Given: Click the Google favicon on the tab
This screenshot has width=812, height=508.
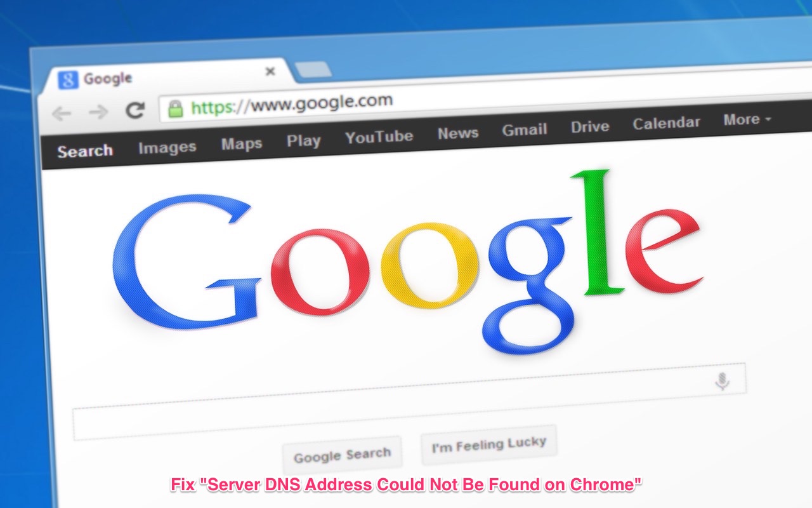Looking at the screenshot, I should tap(68, 81).
